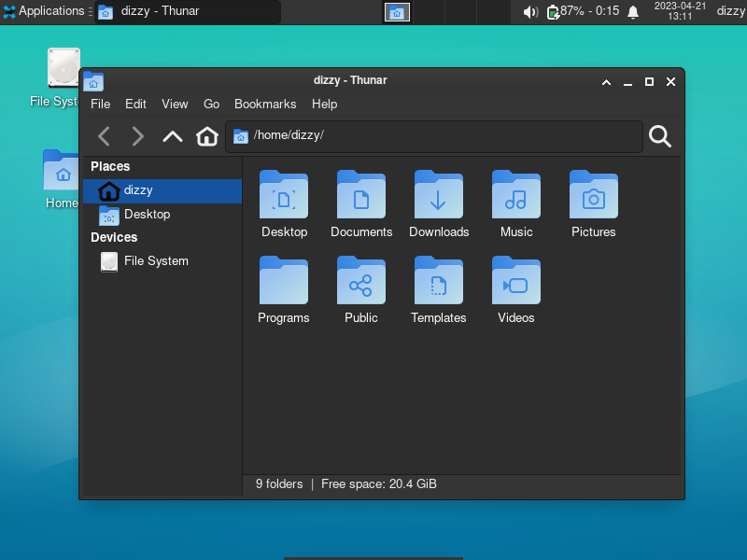Open the Home folder icon on the desktop
This screenshot has width=747, height=560.
61,170
